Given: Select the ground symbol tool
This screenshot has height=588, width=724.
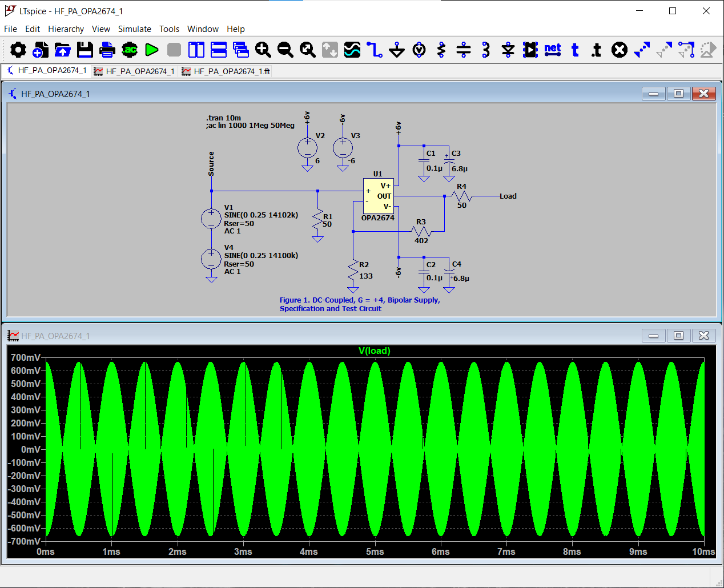Looking at the screenshot, I should (397, 50).
